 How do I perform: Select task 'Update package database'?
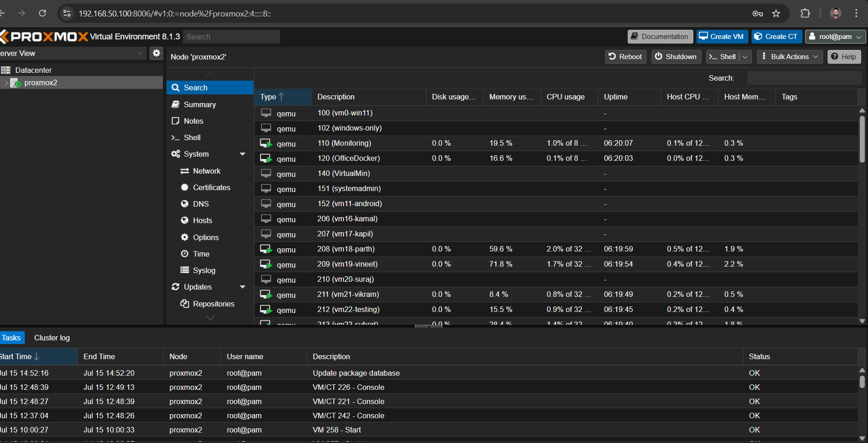[x=429, y=373]
